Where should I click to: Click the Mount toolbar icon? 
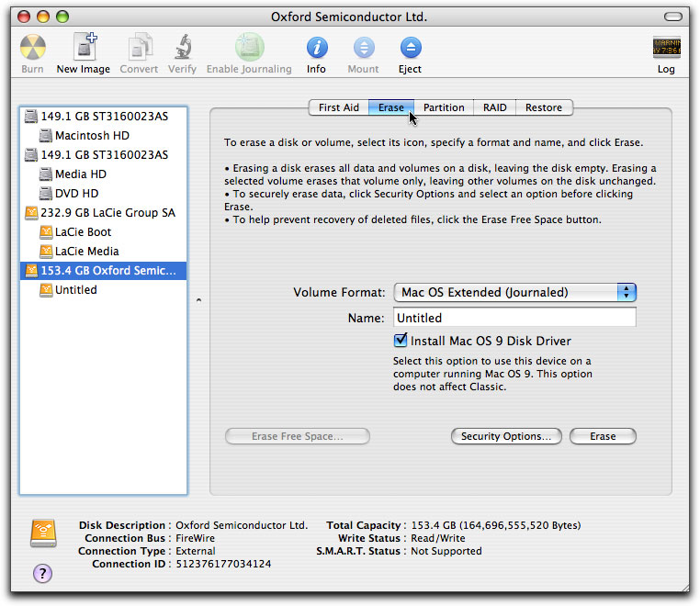(x=364, y=48)
